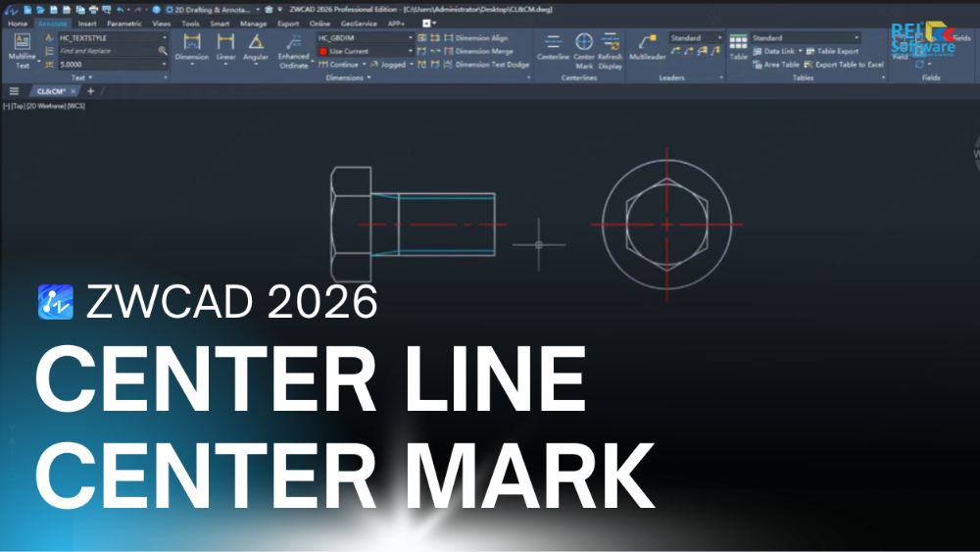Open the hamburger menu beside drawing tabs
The image size is (980, 552).
pyautogui.click(x=14, y=91)
